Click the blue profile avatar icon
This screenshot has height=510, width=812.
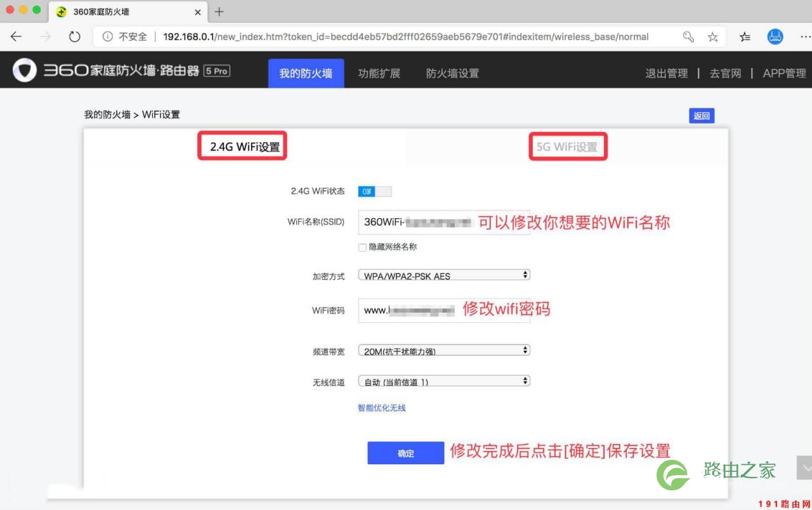click(x=775, y=37)
